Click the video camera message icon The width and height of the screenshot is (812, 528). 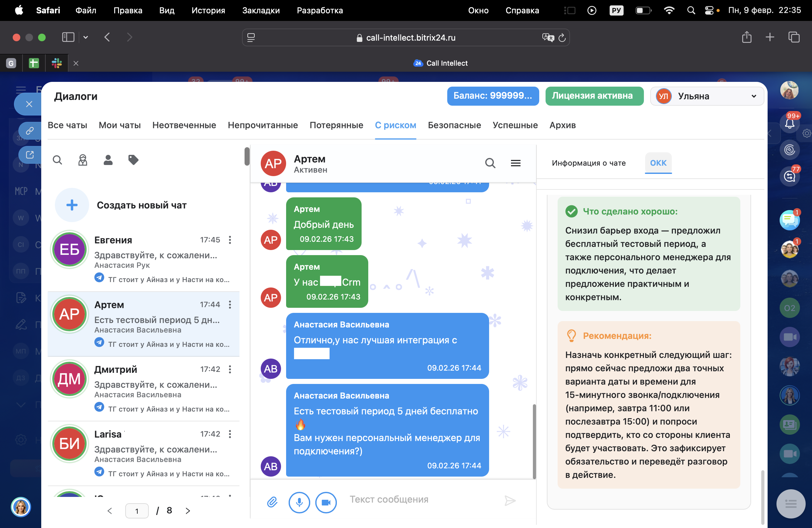click(326, 502)
